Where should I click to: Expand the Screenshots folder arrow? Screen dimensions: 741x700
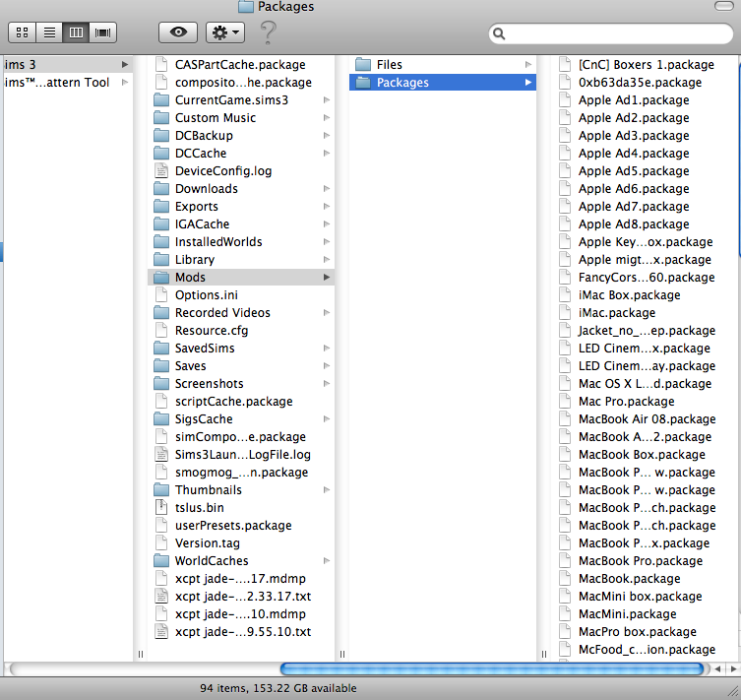pos(327,383)
